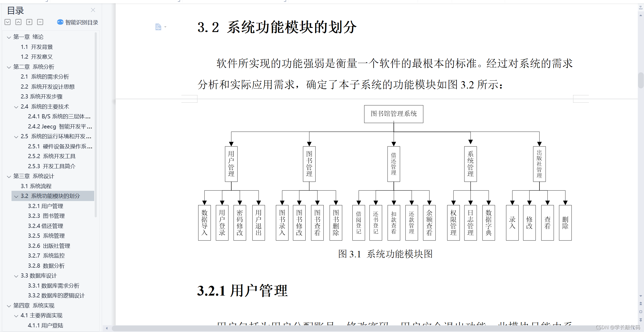Close the 目录 panel with its X

[x=93, y=10]
